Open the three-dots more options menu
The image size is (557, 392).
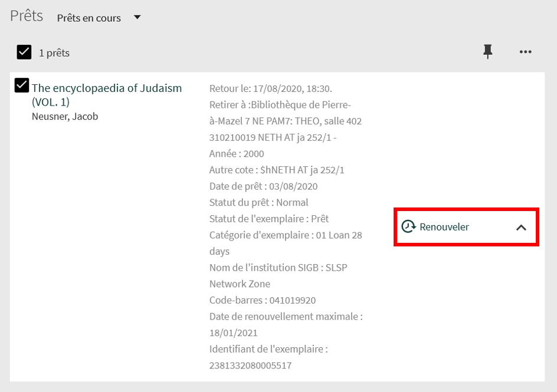pos(525,52)
